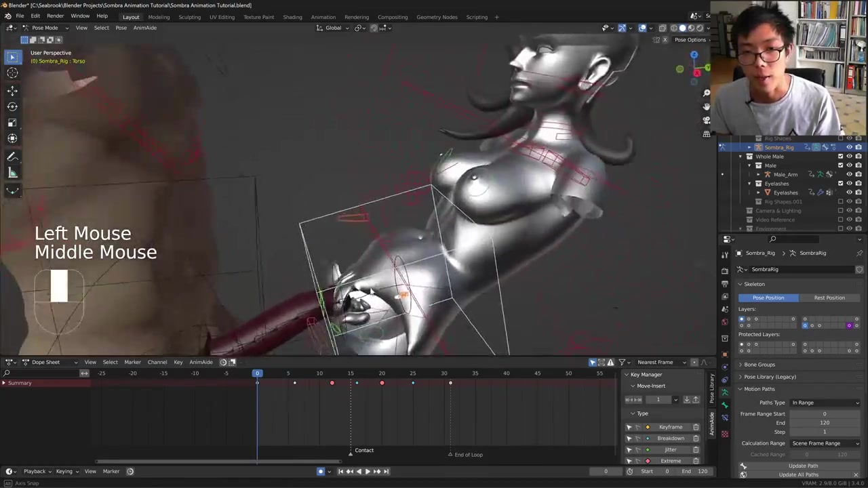Click the Contact marker in the timeline
This screenshot has height=488, width=868.
(351, 451)
